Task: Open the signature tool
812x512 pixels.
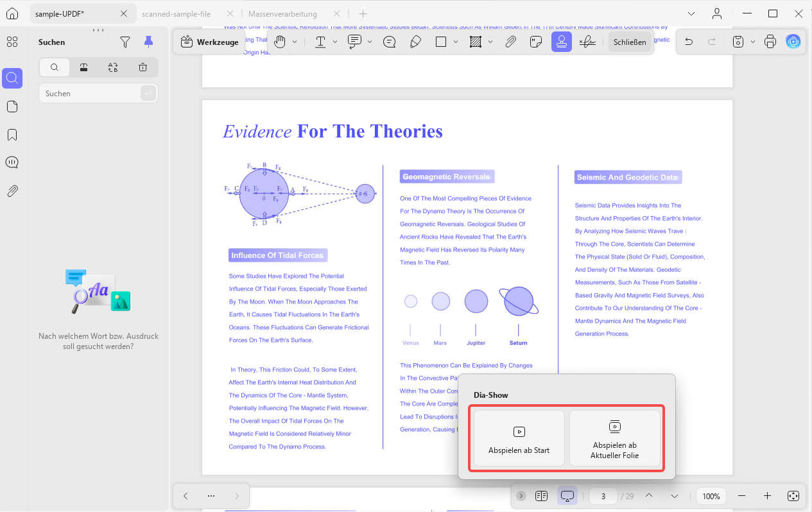Action: [x=587, y=42]
